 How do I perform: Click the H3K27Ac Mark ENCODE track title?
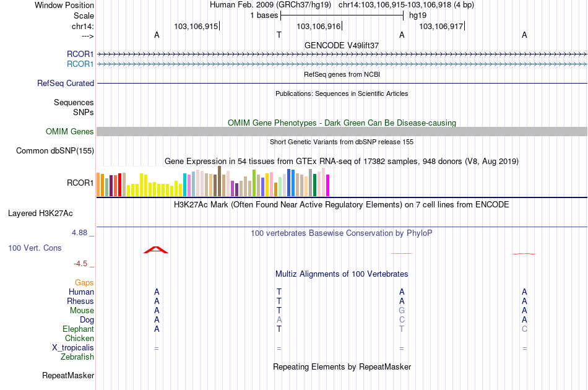342,205
